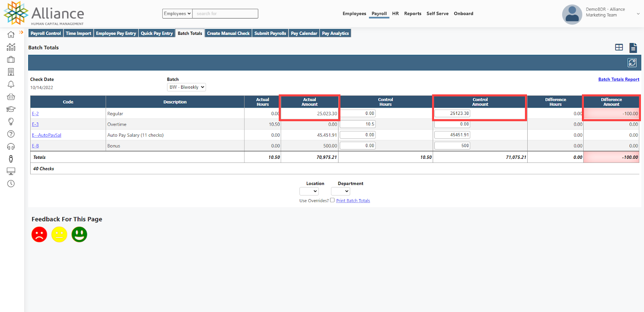The image size is (644, 312).
Task: Open the lightbulb sidebar icon
Action: pos(11,121)
